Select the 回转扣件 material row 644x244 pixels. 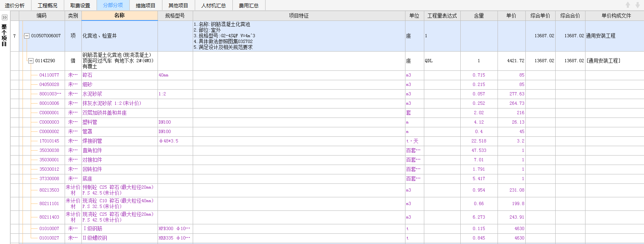[x=327, y=169]
